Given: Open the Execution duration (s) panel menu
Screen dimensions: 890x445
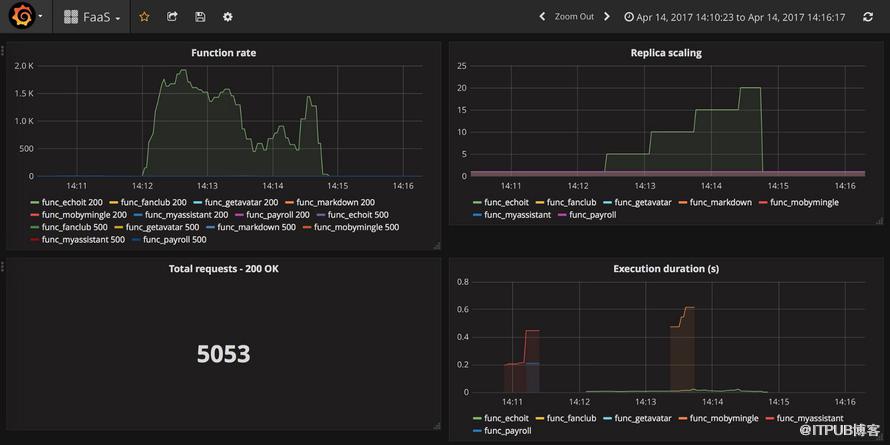Looking at the screenshot, I should tap(666, 269).
